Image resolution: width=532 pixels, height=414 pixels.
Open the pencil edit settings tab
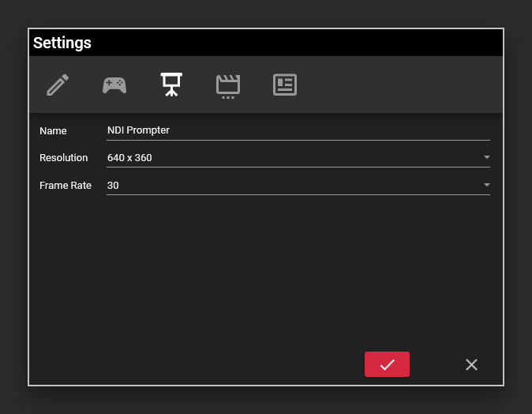point(58,85)
